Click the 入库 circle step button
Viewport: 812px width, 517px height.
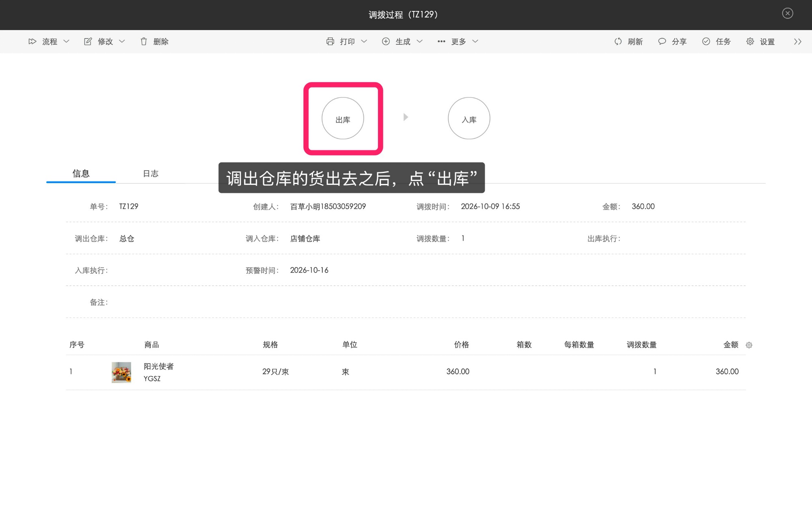coord(469,118)
